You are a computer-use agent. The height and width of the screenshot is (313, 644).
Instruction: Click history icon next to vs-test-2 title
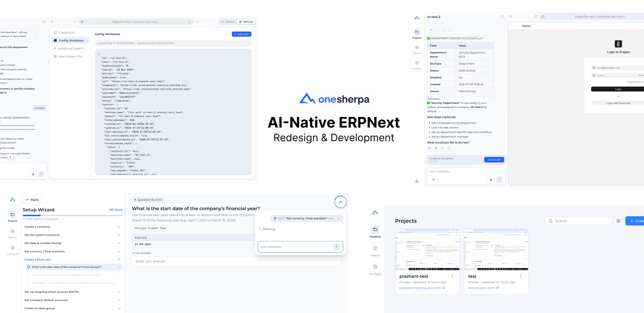(x=502, y=17)
